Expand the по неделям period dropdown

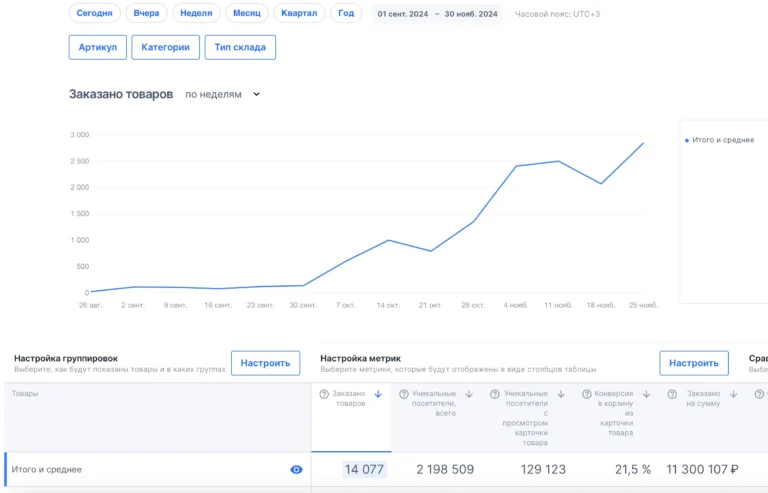(x=222, y=94)
